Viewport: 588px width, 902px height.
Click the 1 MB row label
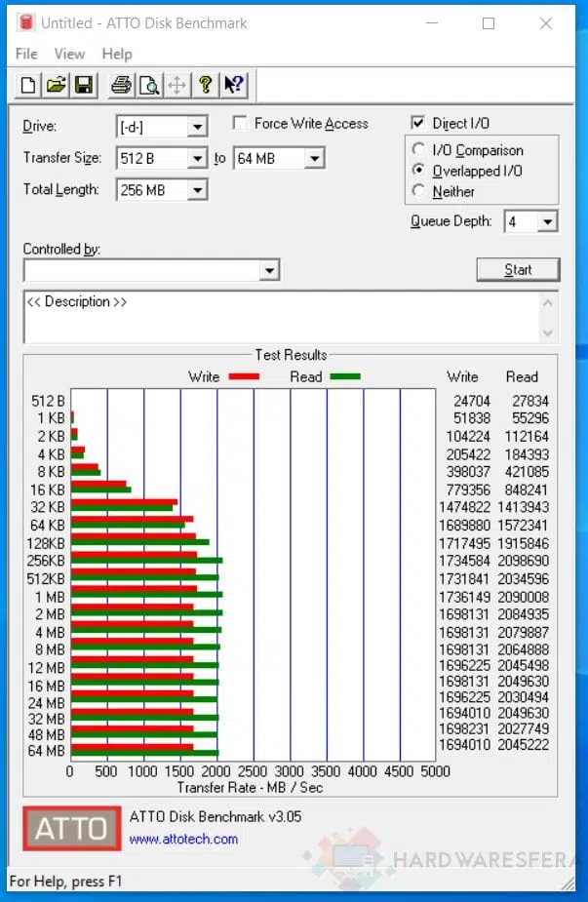(50, 597)
